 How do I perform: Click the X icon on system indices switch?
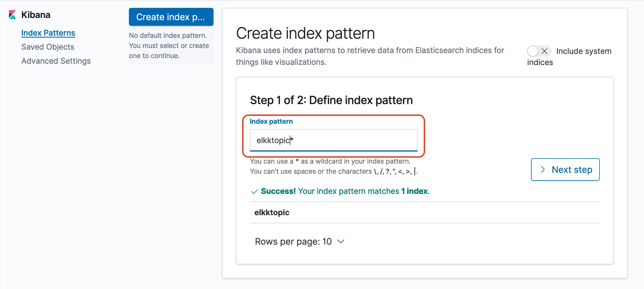pos(545,51)
